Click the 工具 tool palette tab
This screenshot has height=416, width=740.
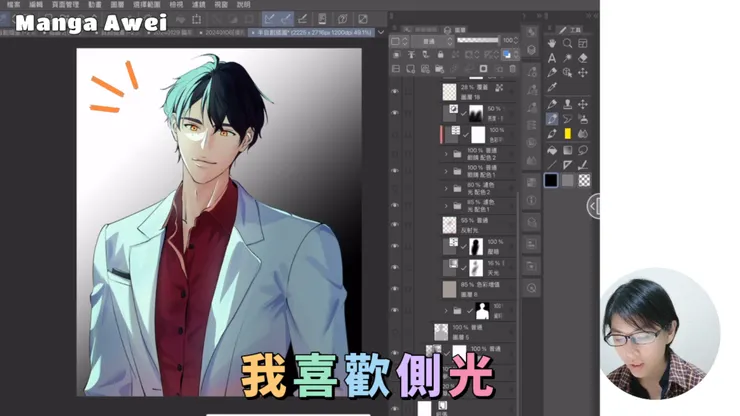click(571, 30)
